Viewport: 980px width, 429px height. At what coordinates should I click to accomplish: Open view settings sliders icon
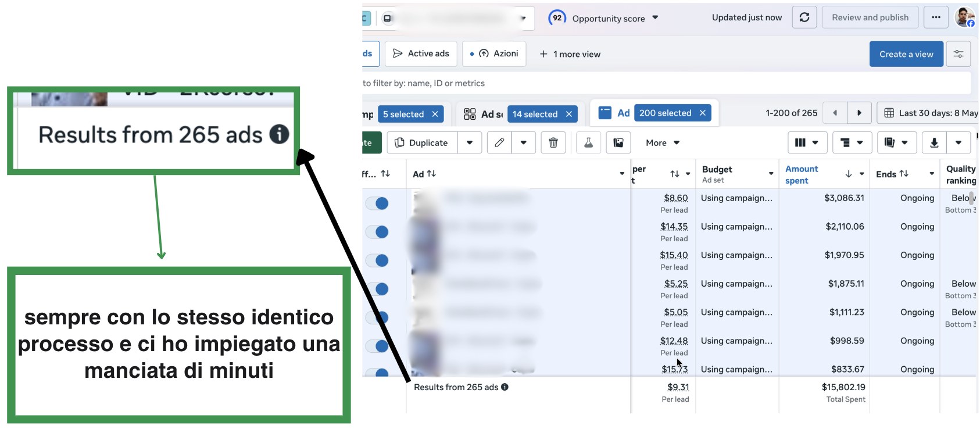coord(958,54)
